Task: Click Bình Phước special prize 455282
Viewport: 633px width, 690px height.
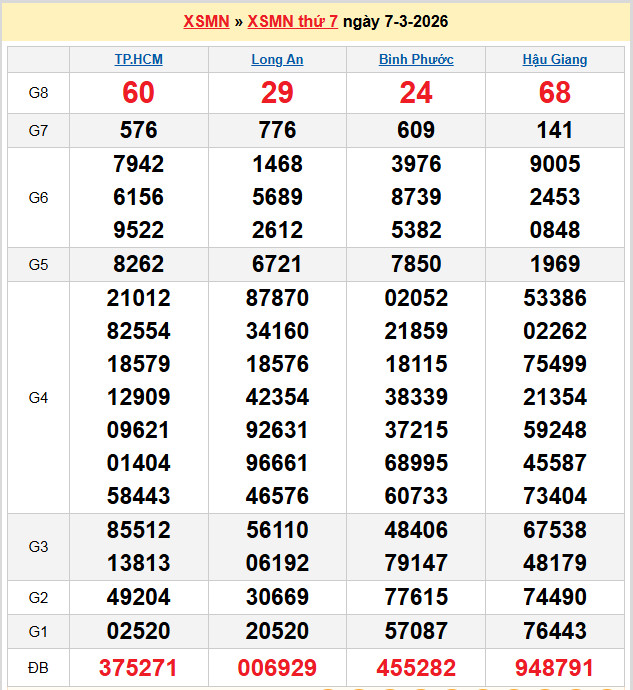Action: click(x=416, y=667)
